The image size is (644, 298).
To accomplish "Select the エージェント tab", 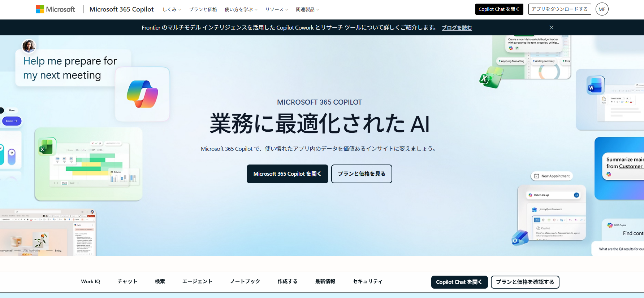I will (x=197, y=281).
